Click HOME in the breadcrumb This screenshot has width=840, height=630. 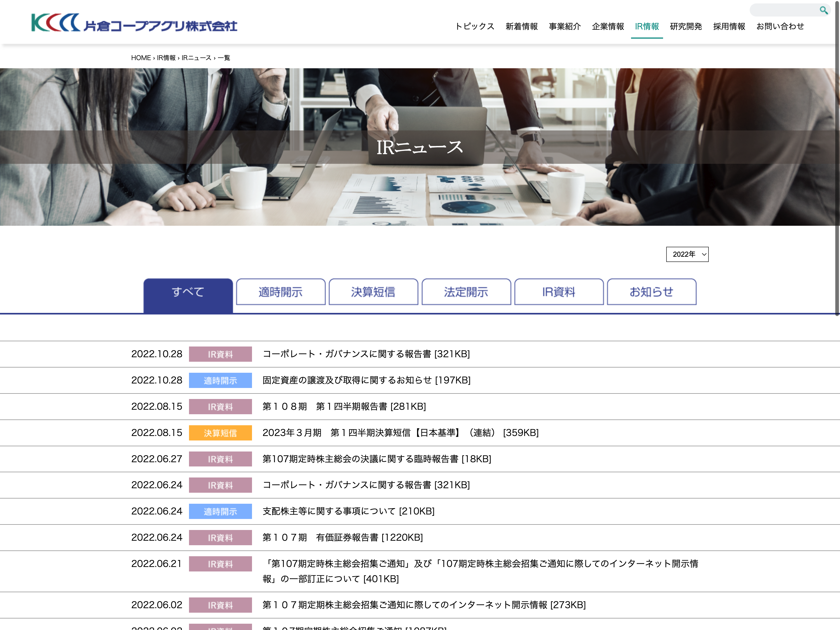[x=141, y=58]
